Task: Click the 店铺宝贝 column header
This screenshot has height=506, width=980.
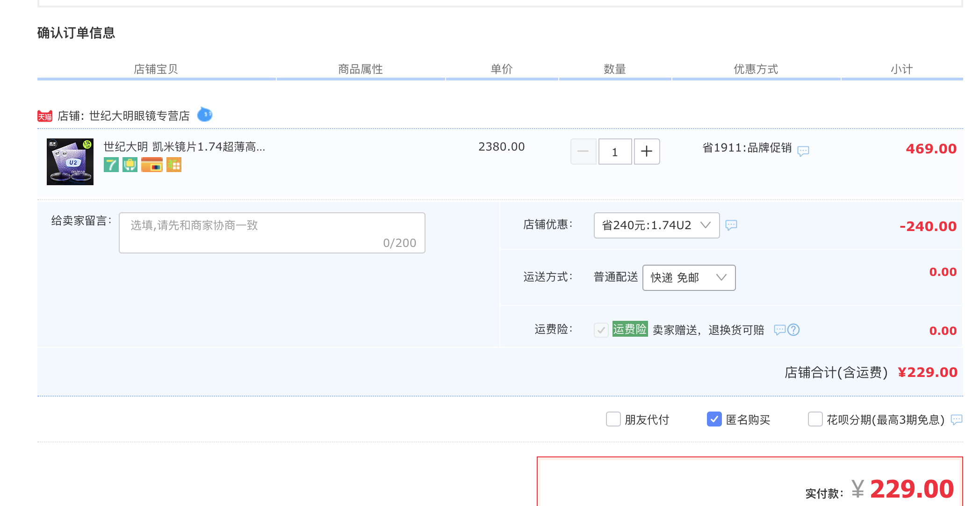Action: tap(156, 69)
